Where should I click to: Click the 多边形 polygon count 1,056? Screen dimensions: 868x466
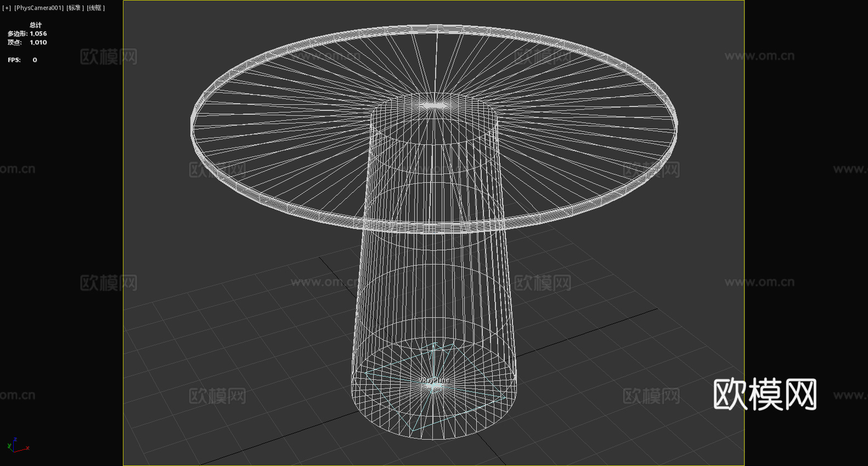coord(38,33)
